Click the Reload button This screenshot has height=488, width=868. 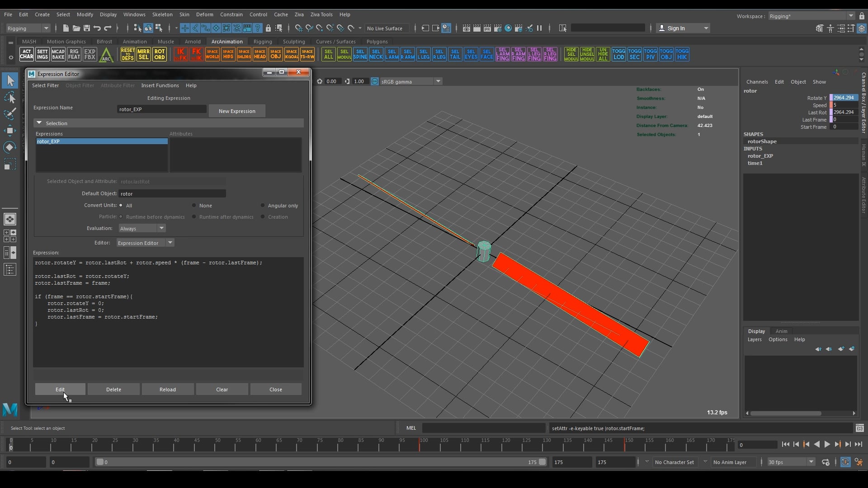[x=168, y=389]
